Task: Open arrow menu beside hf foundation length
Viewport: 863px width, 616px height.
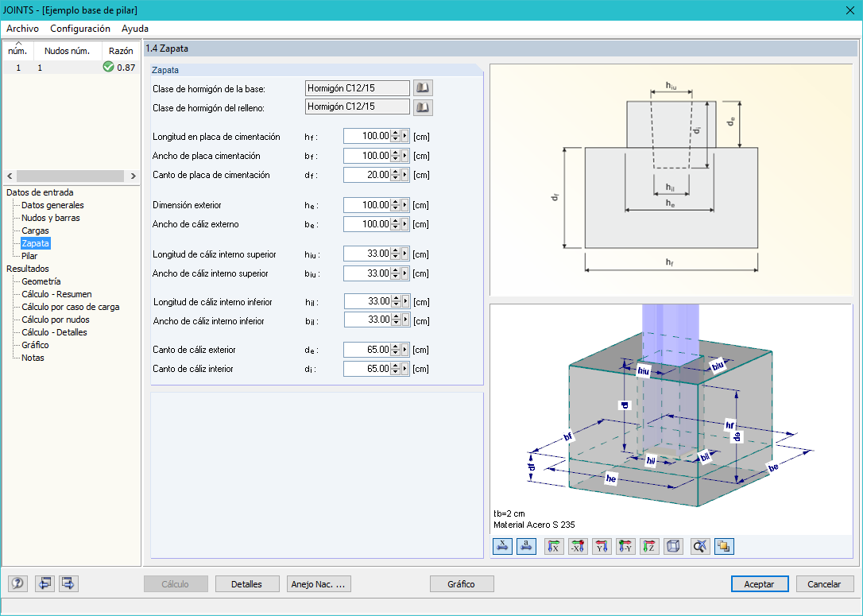Action: pyautogui.click(x=405, y=137)
